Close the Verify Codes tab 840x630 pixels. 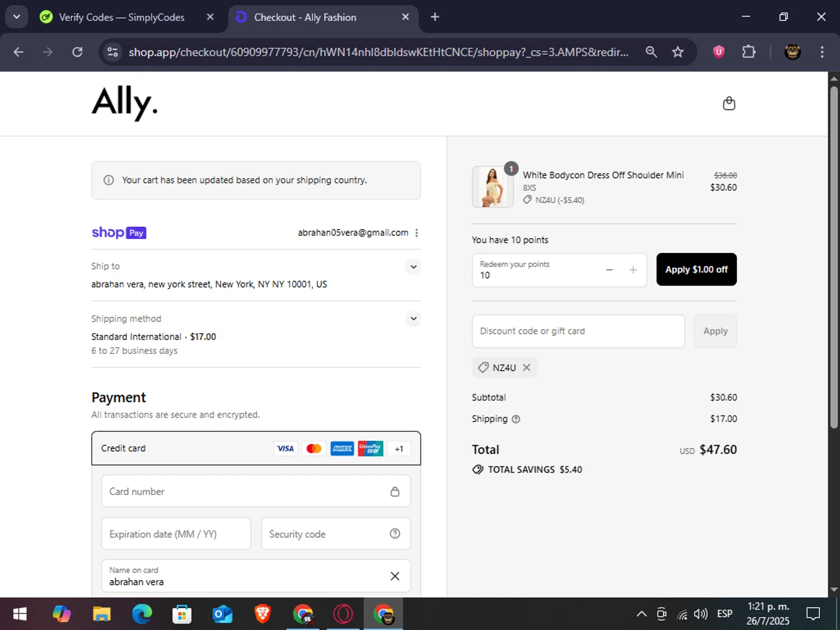coord(210,17)
